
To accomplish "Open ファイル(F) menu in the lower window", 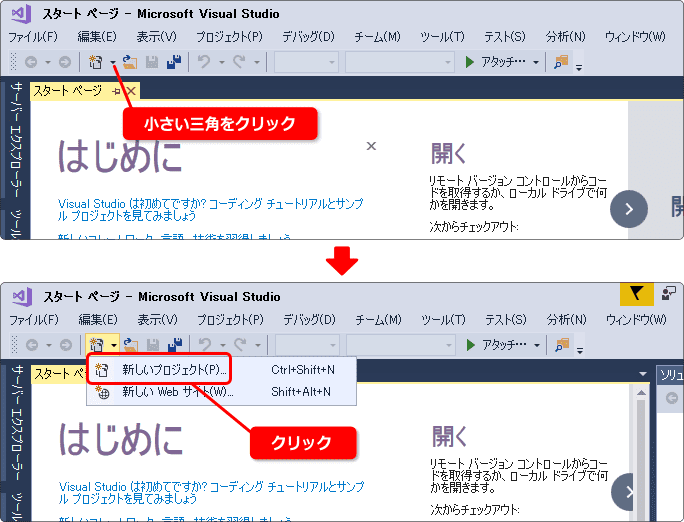I will pos(34,320).
